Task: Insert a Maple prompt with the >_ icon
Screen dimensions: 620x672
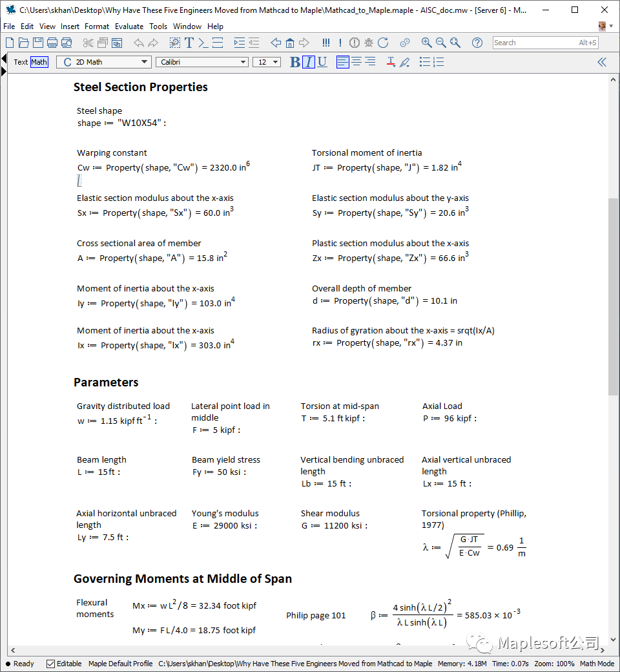Action: click(x=203, y=43)
